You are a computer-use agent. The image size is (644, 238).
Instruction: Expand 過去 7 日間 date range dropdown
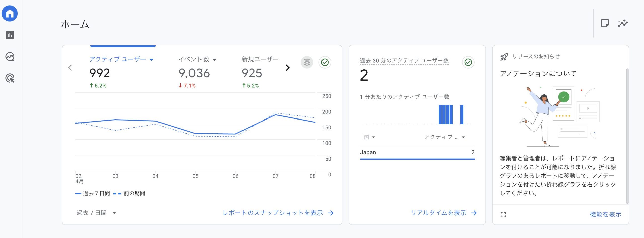(x=96, y=213)
